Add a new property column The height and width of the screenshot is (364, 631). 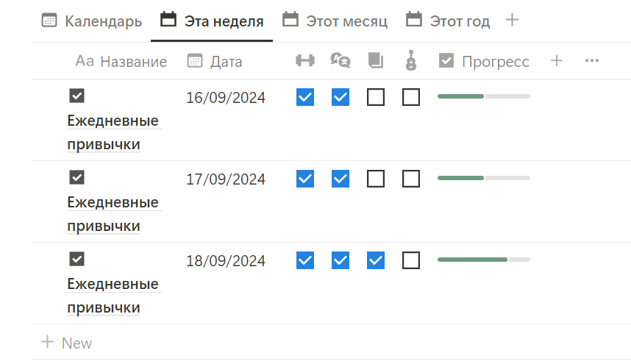557,61
